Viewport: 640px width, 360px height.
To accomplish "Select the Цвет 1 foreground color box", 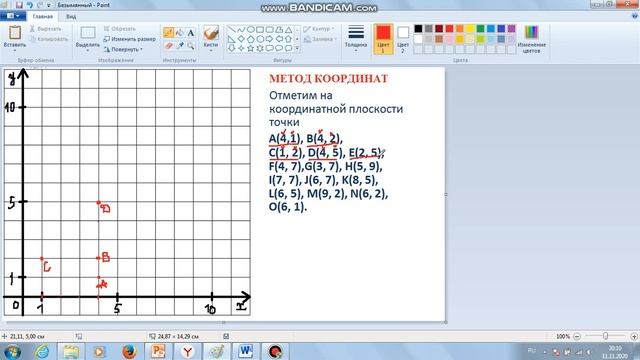I will (x=383, y=39).
